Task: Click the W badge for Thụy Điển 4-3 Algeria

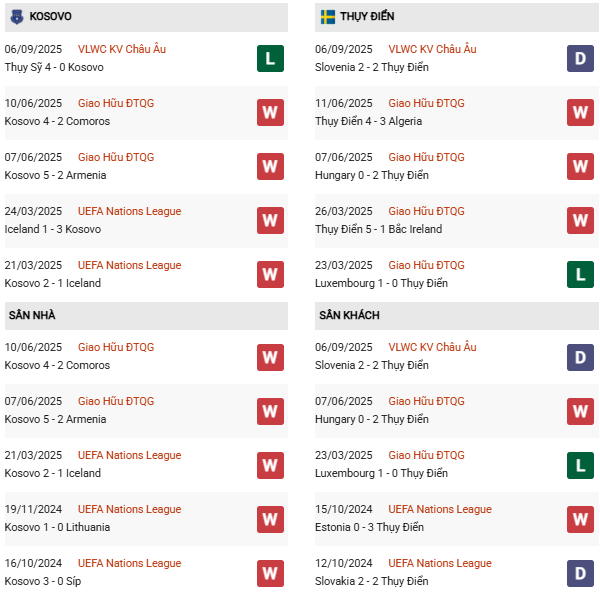Action: coord(581,113)
